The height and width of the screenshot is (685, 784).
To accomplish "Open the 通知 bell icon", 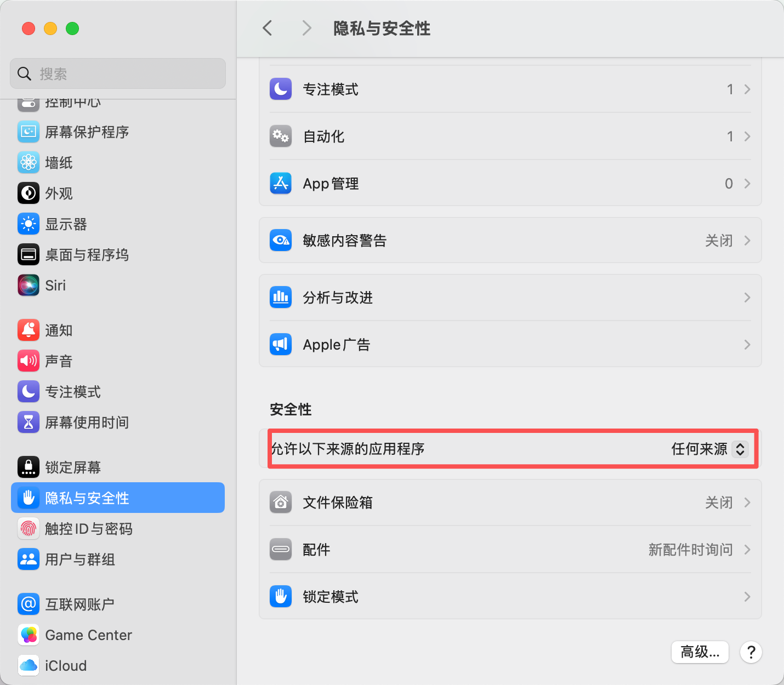I will [x=29, y=330].
